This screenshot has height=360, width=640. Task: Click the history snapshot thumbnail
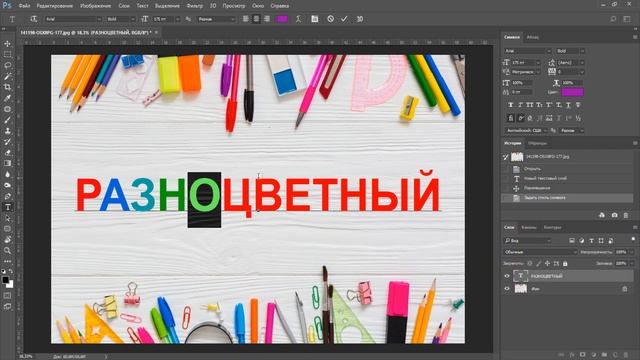tap(517, 157)
